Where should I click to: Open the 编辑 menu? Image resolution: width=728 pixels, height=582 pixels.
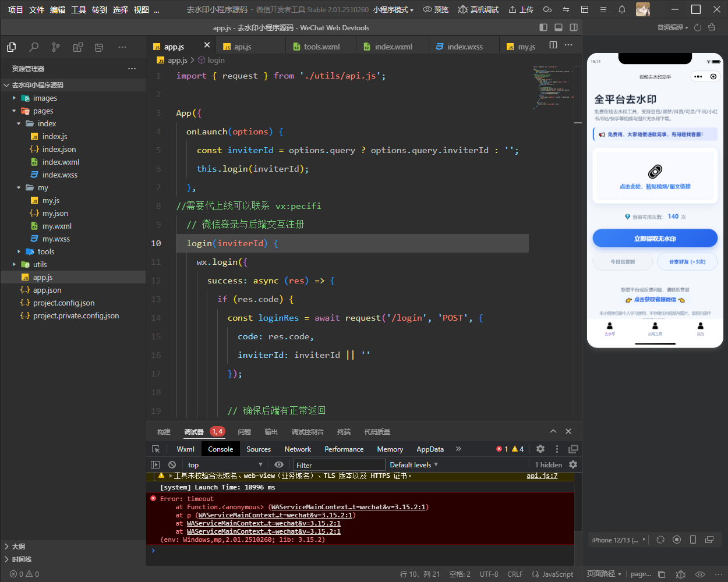[58, 10]
